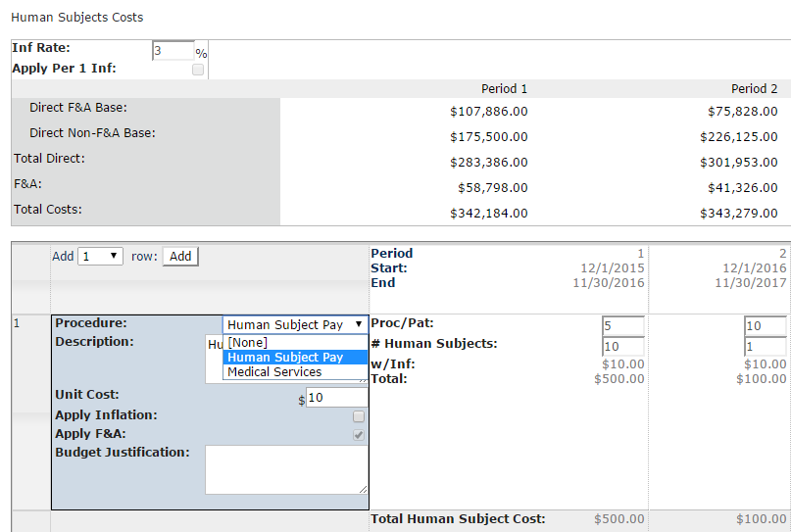Click the Description text field
Screen dimensions: 791x532
point(214,344)
